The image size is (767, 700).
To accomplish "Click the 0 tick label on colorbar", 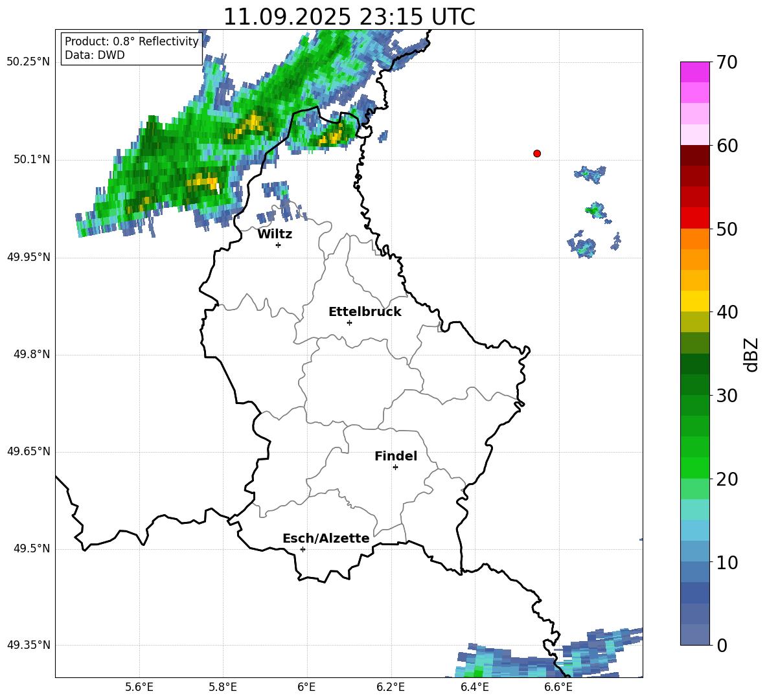I will point(722,645).
